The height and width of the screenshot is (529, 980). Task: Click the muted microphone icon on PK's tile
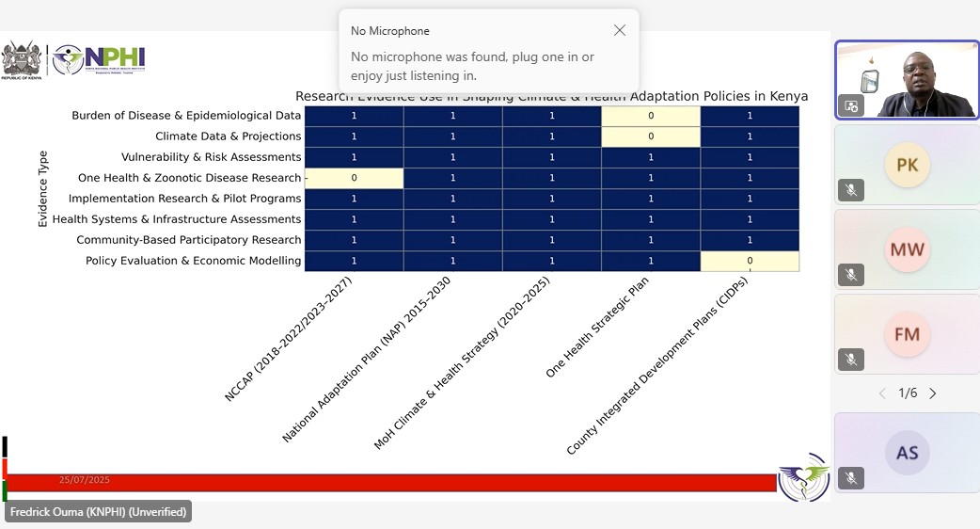pyautogui.click(x=850, y=189)
